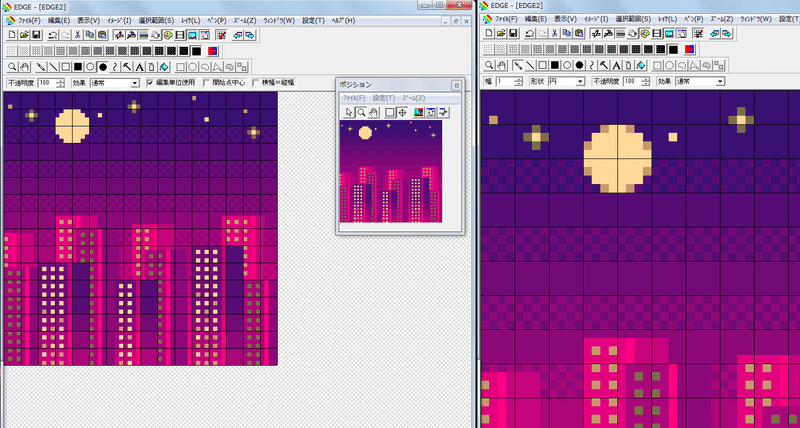
Task: Click Save floppy icon in left EDGE window
Action: click(x=36, y=34)
